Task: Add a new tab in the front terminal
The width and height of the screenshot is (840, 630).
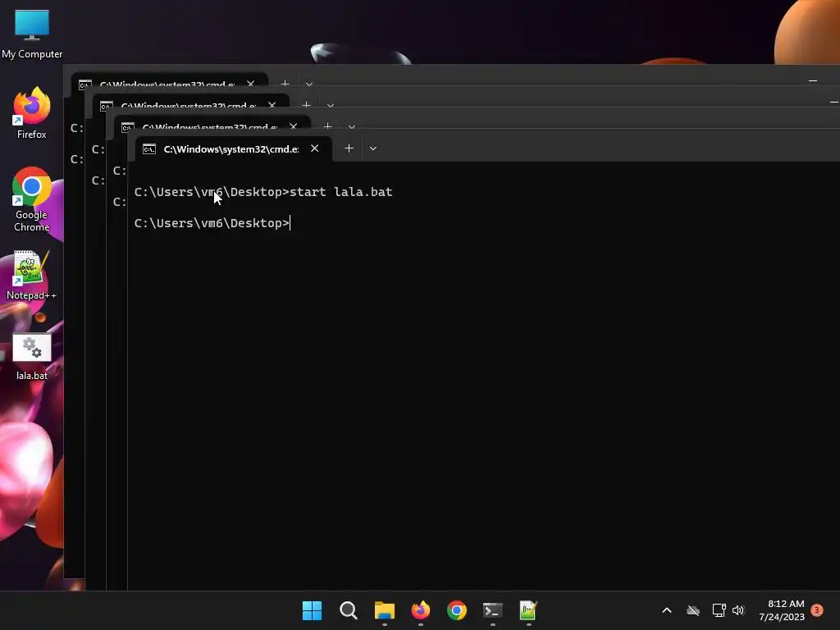Action: 349,148
